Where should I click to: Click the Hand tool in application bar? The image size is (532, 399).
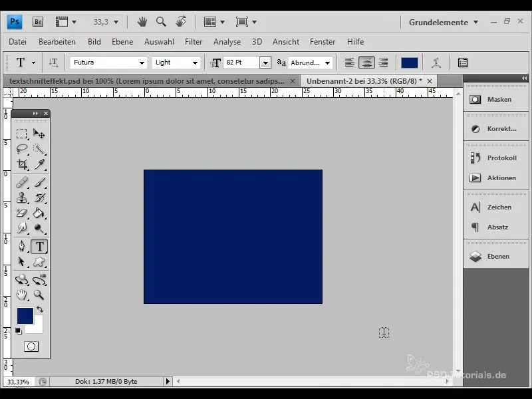coord(142,22)
